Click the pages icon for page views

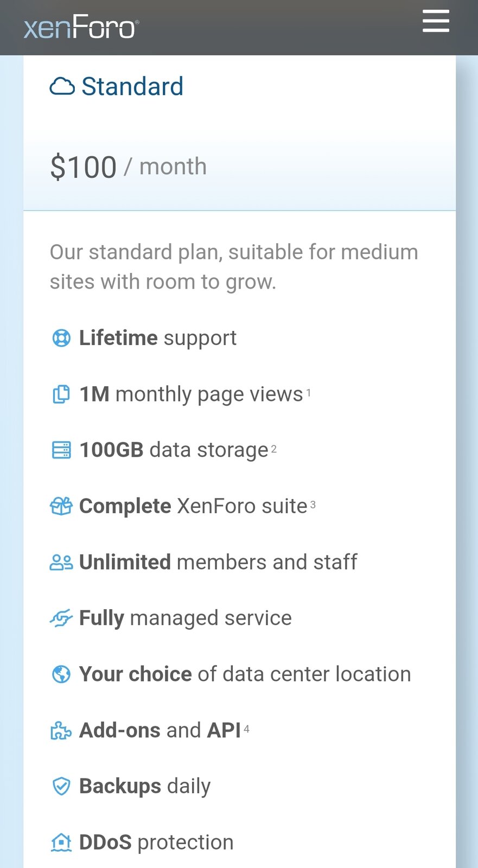coord(61,394)
